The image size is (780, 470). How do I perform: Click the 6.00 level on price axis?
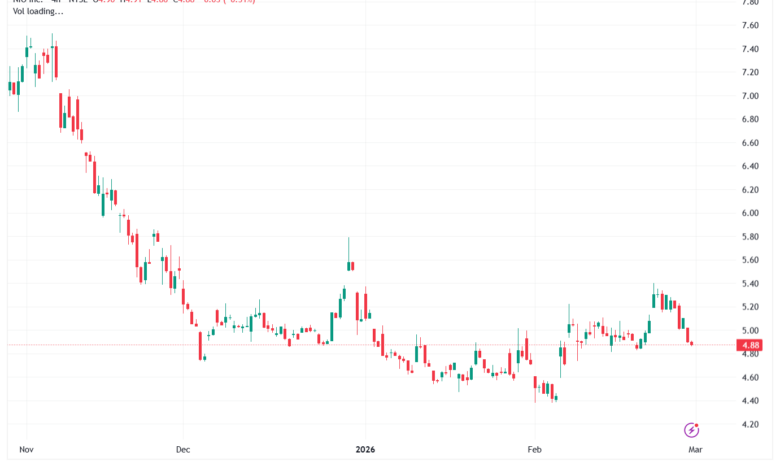750,213
